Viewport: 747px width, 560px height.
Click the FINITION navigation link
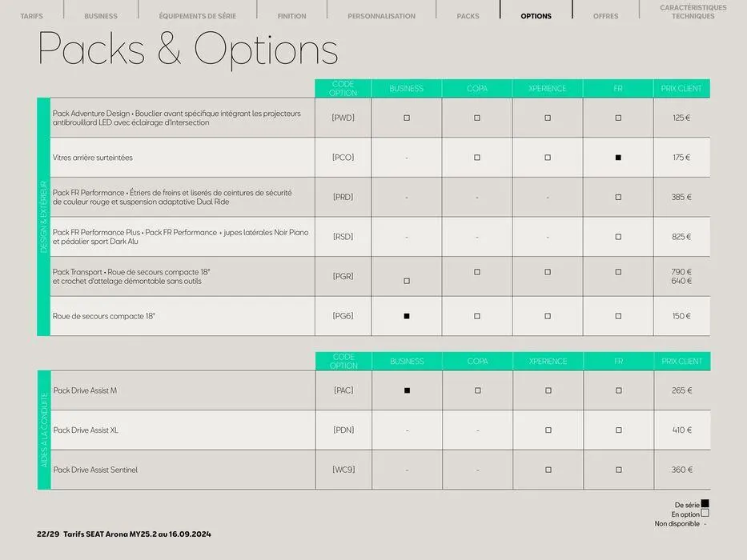click(x=291, y=16)
